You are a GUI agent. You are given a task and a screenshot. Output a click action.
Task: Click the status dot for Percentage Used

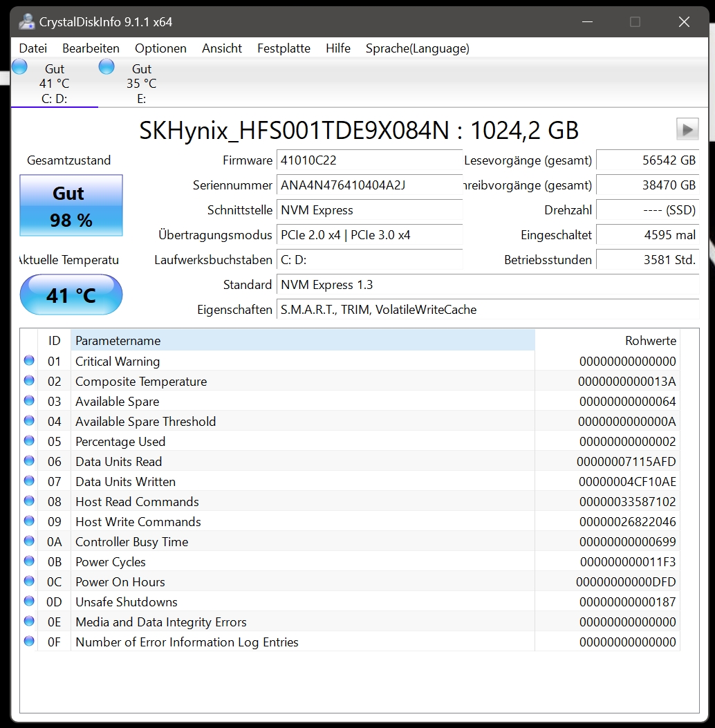(x=29, y=440)
